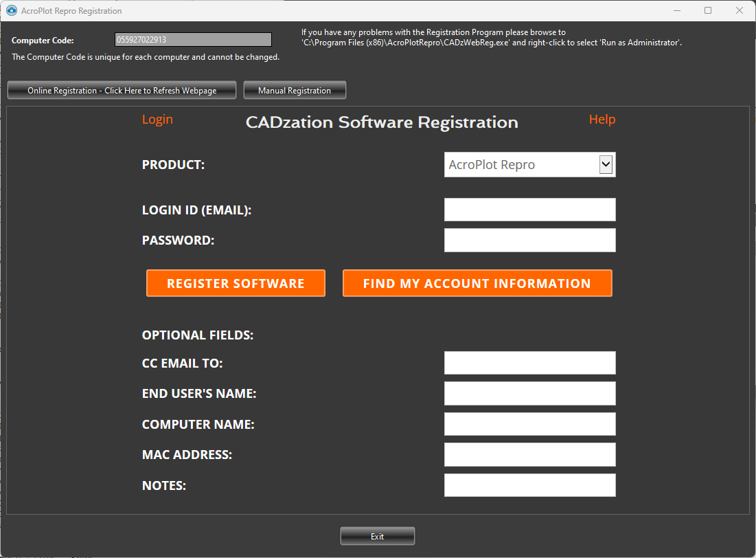Click the LOGIN ID (EMAIL) field

click(529, 209)
